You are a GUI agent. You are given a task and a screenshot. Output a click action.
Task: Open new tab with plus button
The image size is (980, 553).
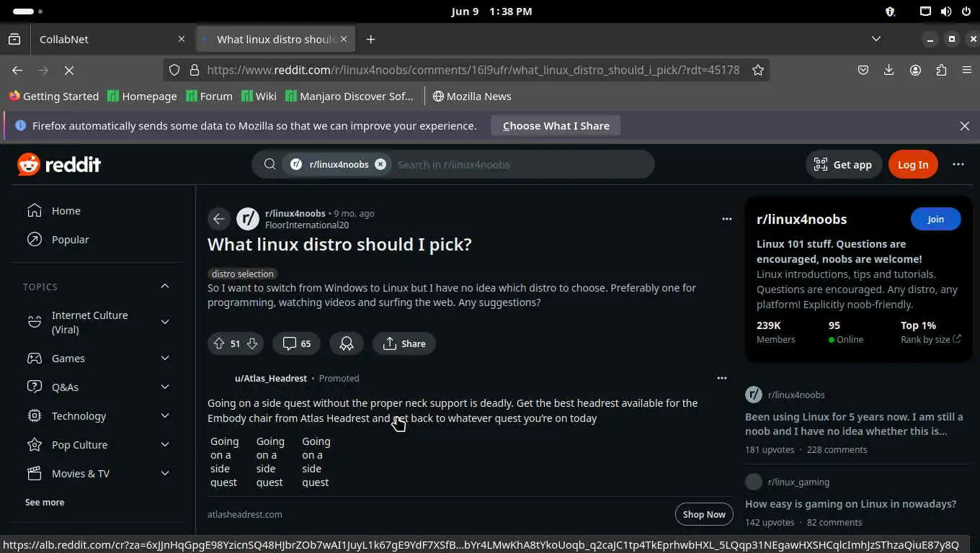tap(370, 39)
